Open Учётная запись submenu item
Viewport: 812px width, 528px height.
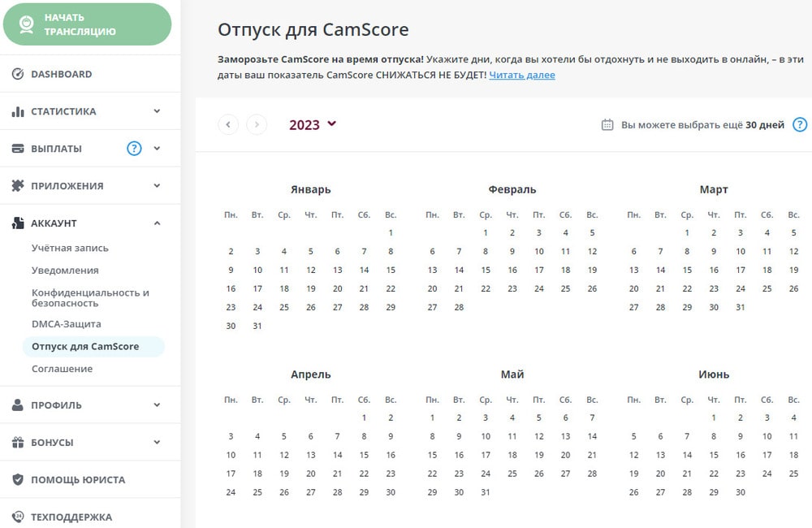pos(70,248)
